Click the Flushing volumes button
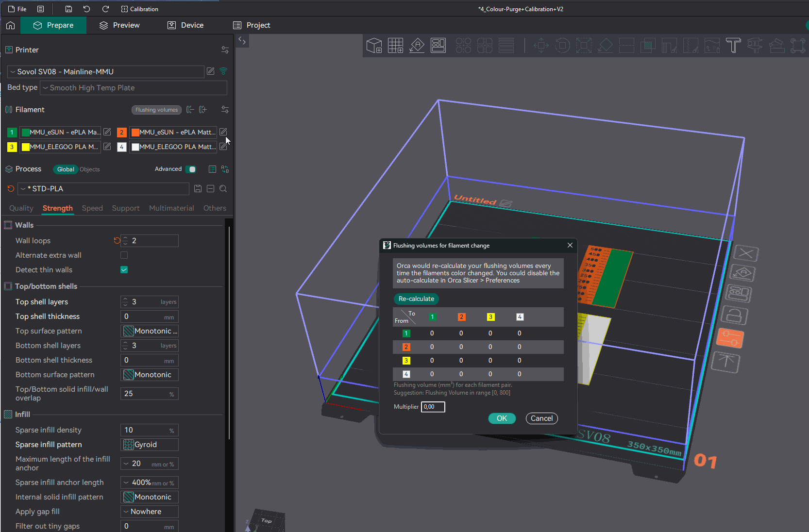 point(156,110)
